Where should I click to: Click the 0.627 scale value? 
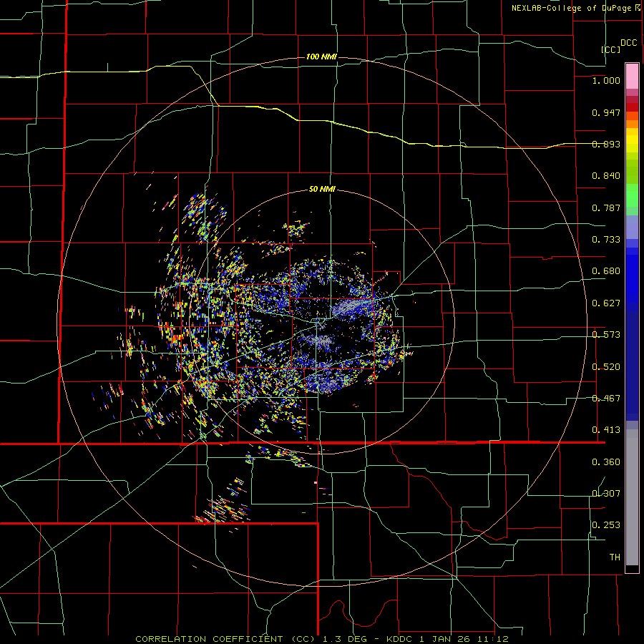point(606,303)
